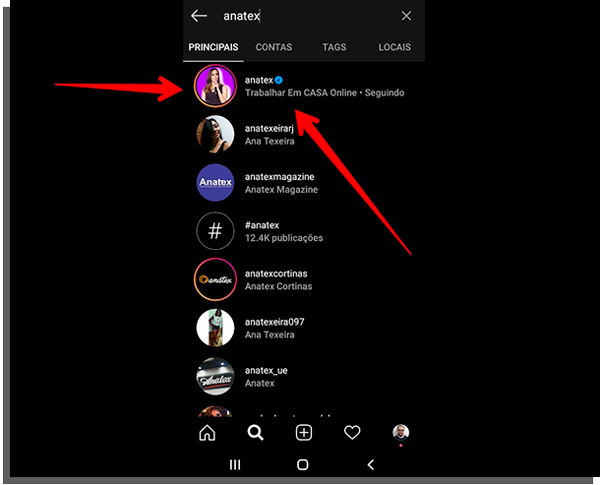The image size is (600, 485).
Task: Open the anatexmagazine avatar
Action: [215, 183]
